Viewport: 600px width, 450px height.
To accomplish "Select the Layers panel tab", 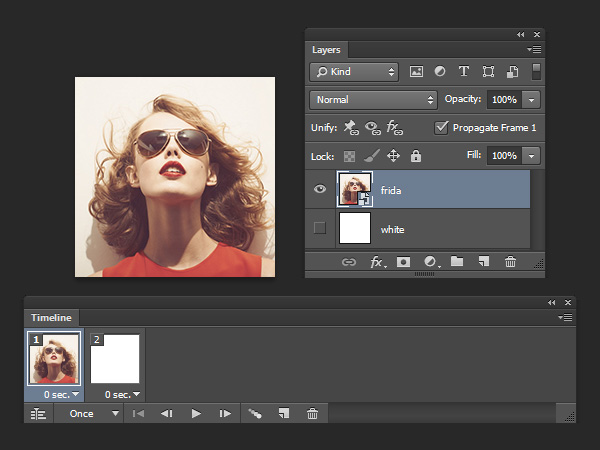I will (x=327, y=49).
